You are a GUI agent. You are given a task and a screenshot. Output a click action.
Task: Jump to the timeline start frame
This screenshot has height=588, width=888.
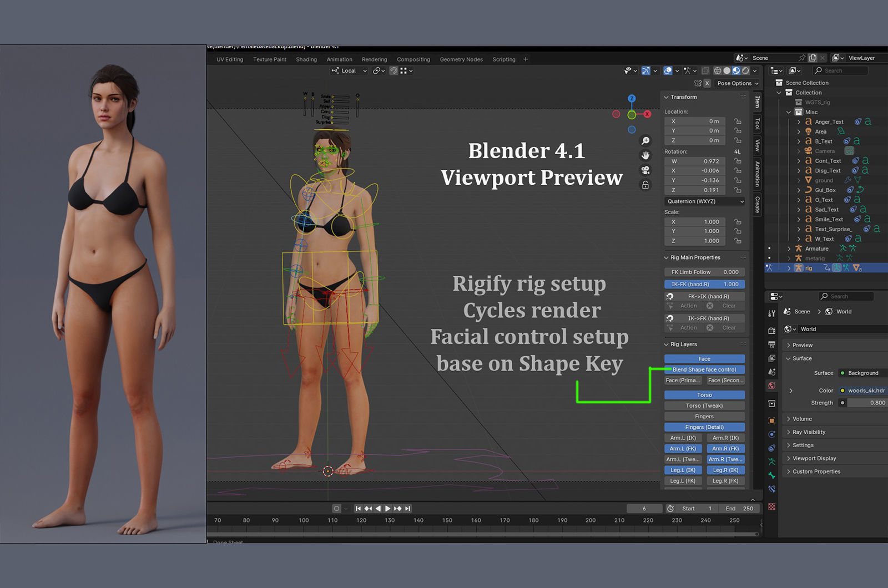coord(359,509)
